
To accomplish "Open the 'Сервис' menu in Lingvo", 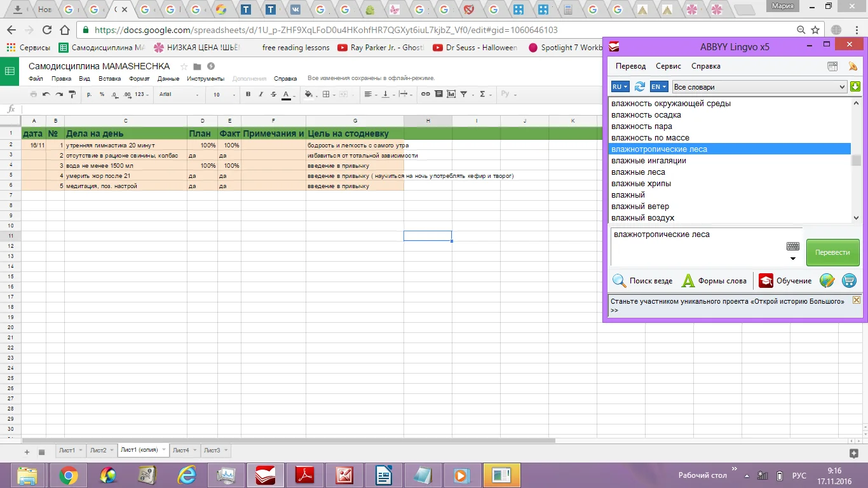I will pyautogui.click(x=668, y=66).
